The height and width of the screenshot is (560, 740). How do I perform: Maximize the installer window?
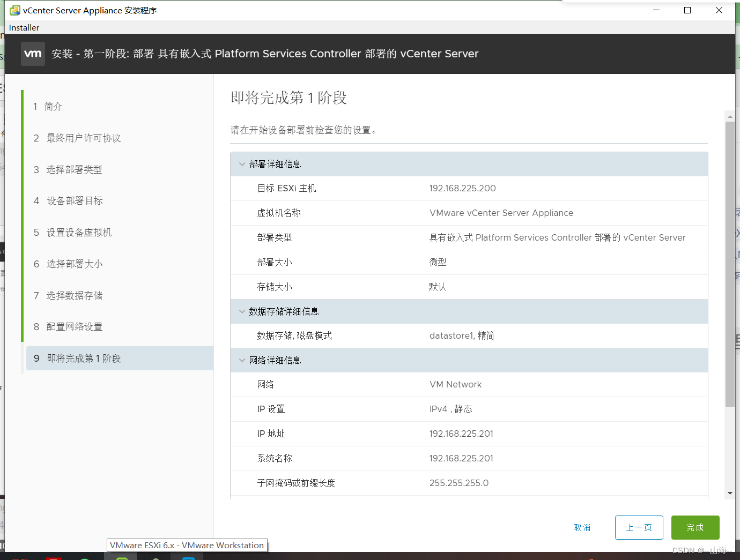point(687,10)
